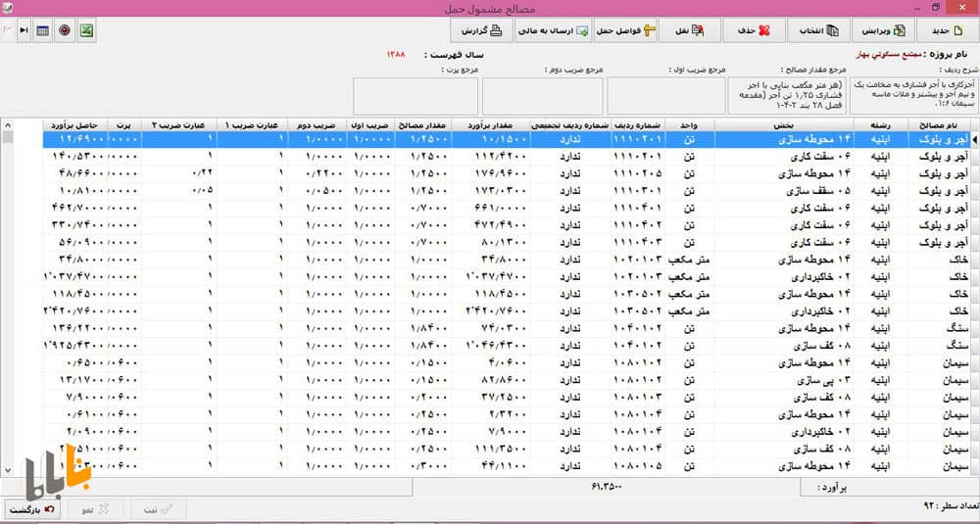
Task: Delete row with the حذف button
Action: coord(754,30)
